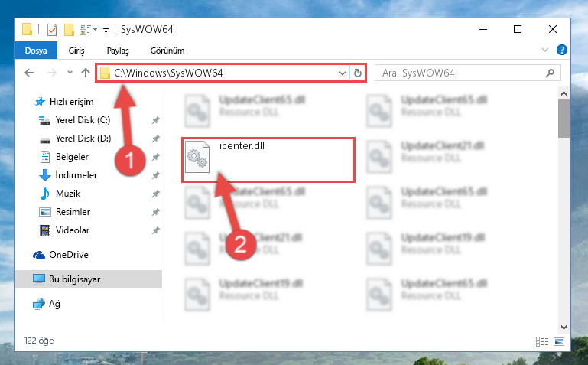Open recent locations dropdown arrow
588x365 pixels.
pyautogui.click(x=70, y=73)
